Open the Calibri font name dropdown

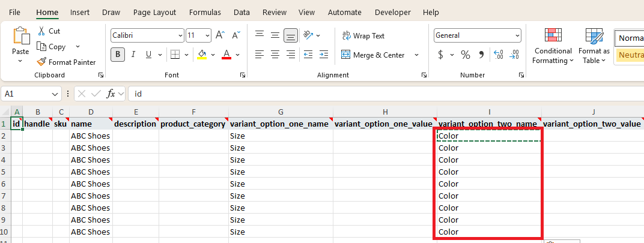[181, 36]
